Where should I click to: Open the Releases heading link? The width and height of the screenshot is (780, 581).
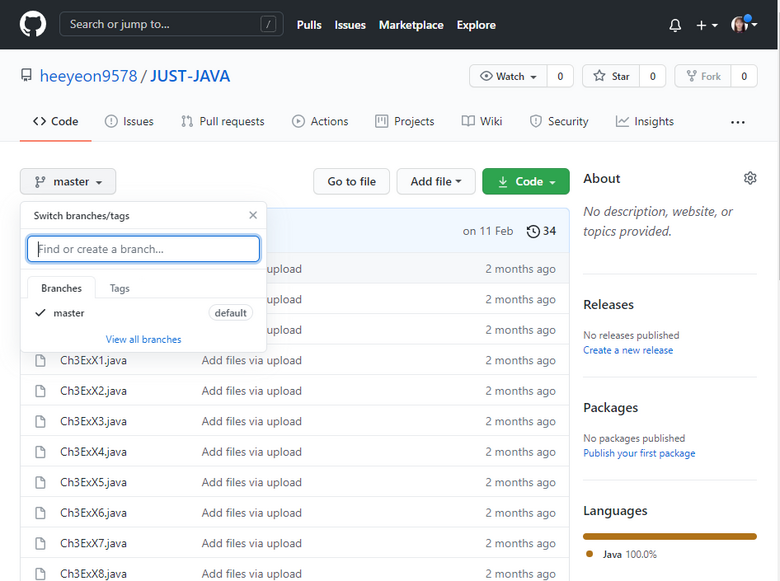click(608, 304)
